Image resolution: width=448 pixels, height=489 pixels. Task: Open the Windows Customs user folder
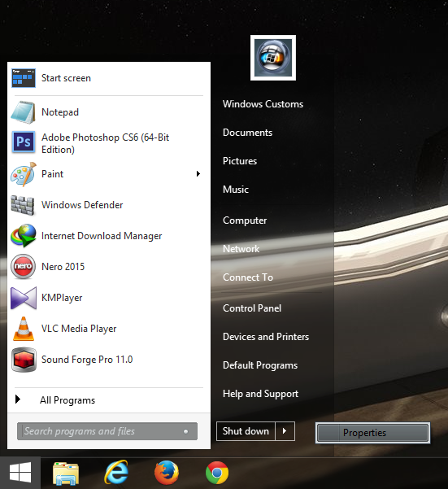pyautogui.click(x=263, y=104)
